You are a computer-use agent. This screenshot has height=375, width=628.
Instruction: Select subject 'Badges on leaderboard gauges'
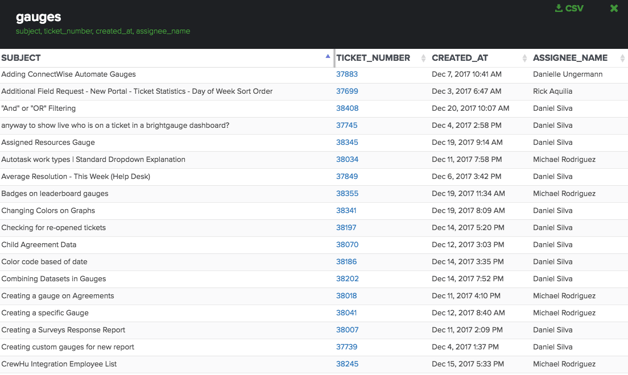pos(55,194)
